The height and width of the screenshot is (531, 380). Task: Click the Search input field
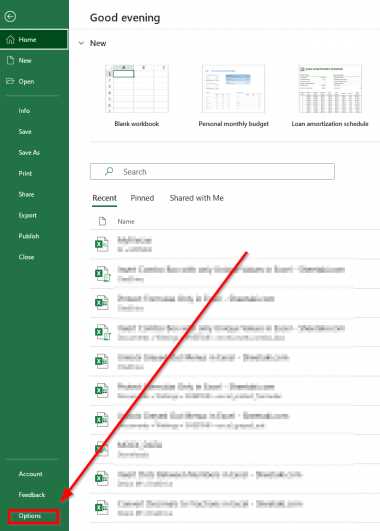tap(212, 172)
